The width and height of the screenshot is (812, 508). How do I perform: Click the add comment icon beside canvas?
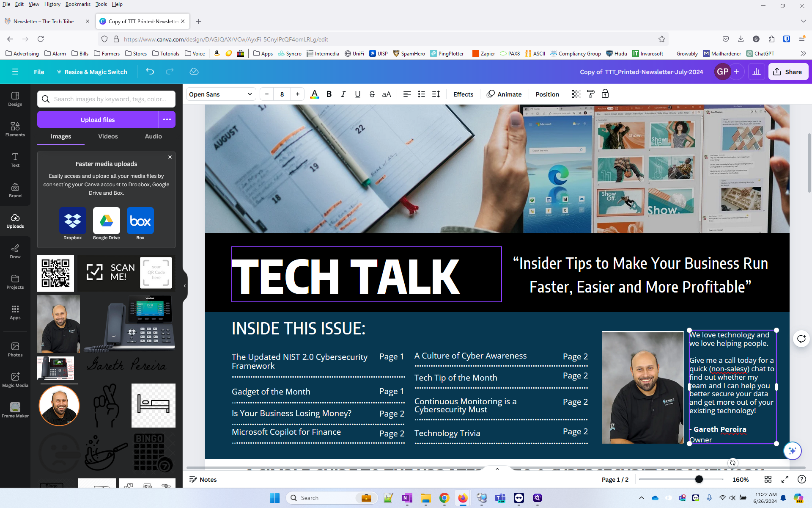[801, 338]
